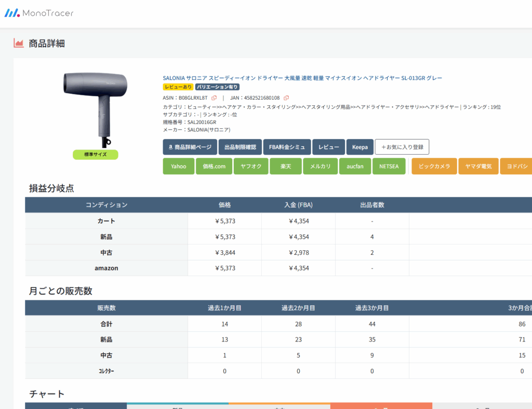Click the 中古 sales value 9
532x409 pixels.
click(x=372, y=355)
